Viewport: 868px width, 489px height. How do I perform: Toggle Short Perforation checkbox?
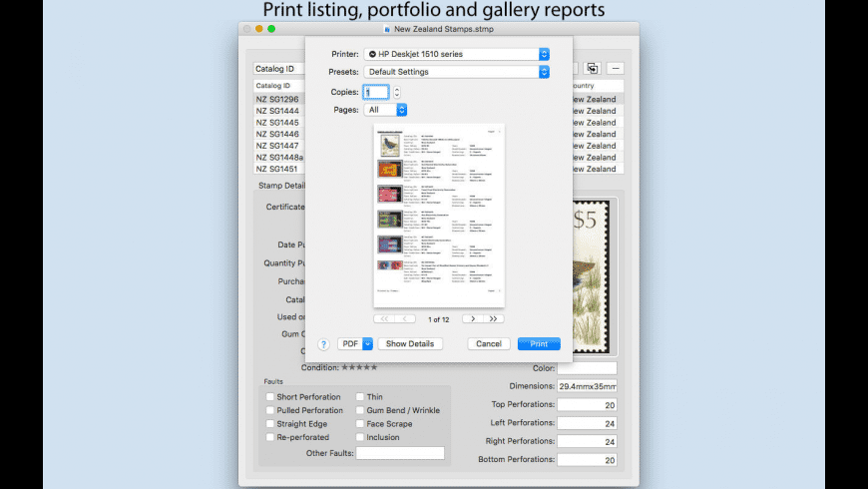point(270,396)
